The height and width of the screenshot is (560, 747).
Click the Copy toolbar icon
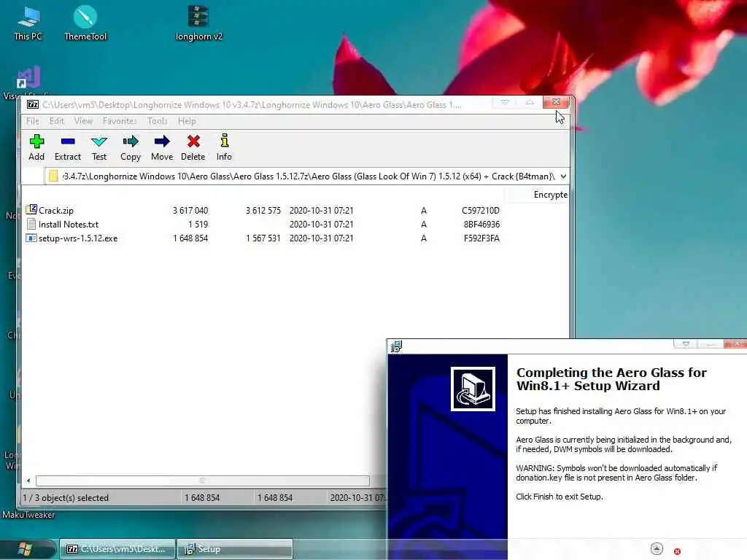(x=130, y=141)
